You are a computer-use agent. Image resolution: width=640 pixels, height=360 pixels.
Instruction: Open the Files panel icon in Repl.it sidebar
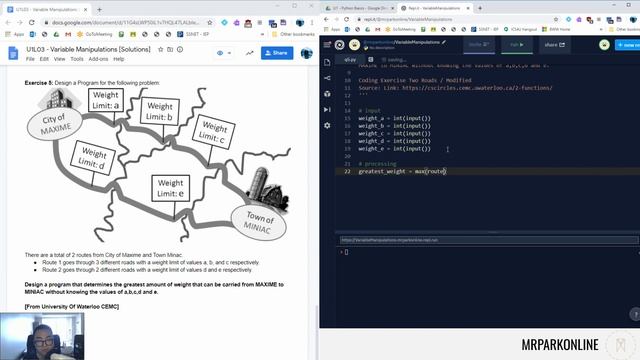tap(327, 62)
